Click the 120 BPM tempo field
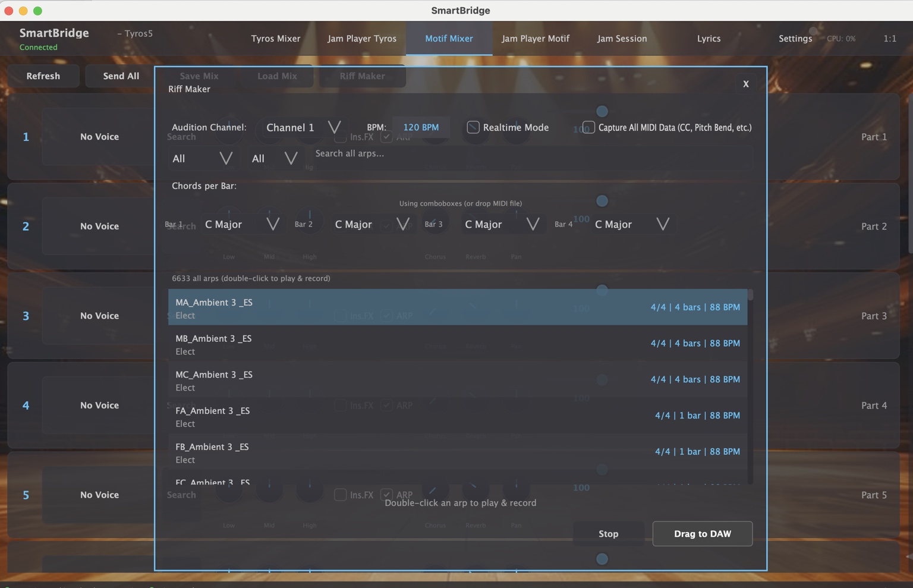The image size is (913, 588). [x=421, y=127]
